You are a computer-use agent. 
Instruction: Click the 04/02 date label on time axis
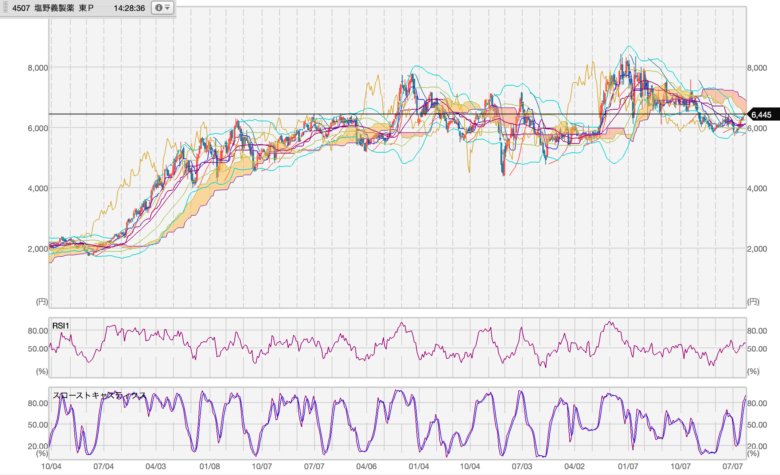click(575, 465)
